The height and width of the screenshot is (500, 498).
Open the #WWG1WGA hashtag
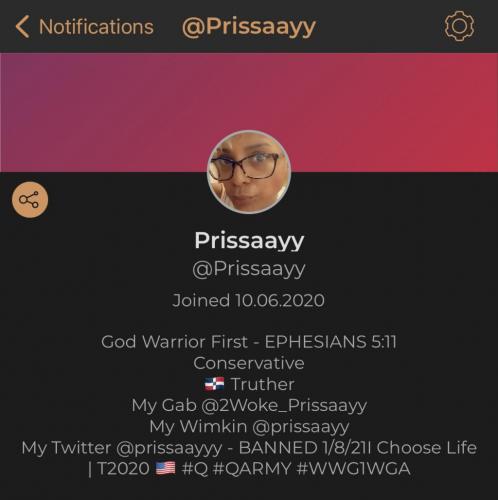click(353, 468)
